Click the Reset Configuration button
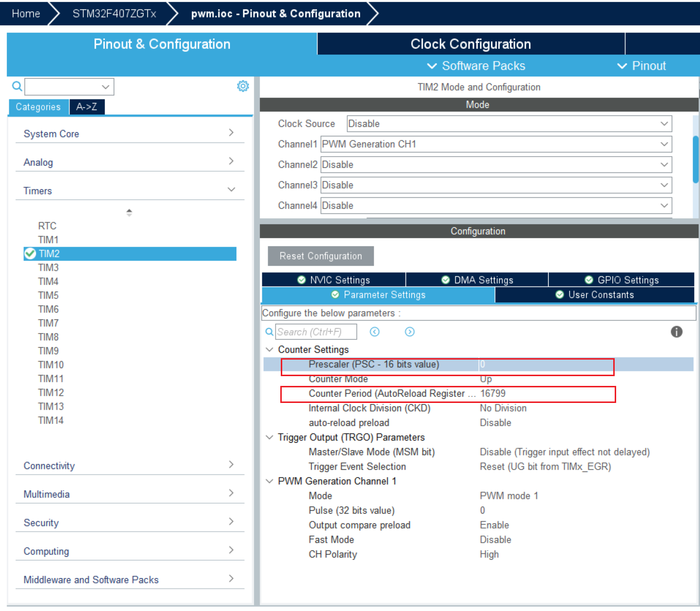The image size is (700, 611). 321,256
